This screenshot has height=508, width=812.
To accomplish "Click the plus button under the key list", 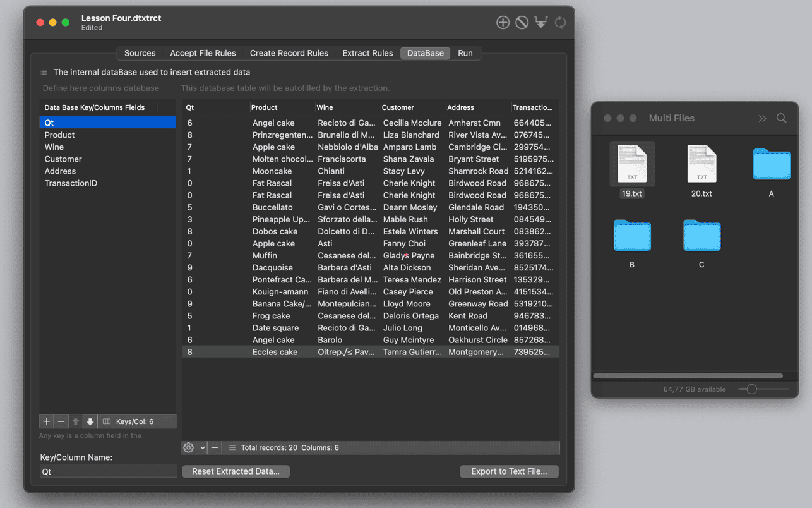I will (x=46, y=421).
